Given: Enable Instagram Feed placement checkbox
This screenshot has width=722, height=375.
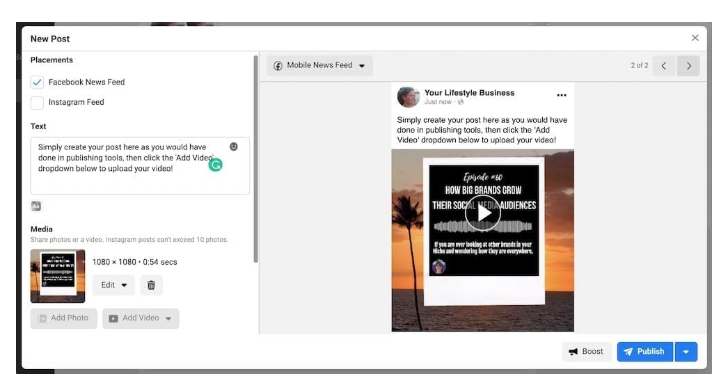Looking at the screenshot, I should click(x=37, y=102).
